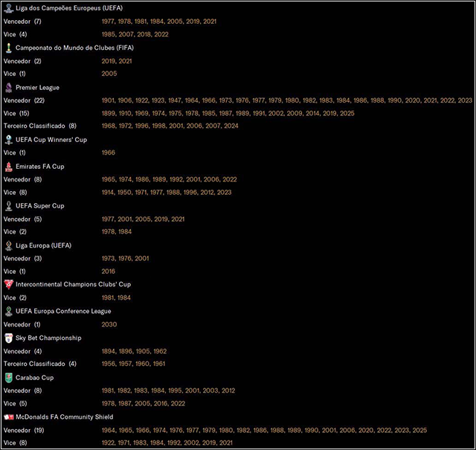Viewport: 476px width, 450px height.
Task: Click the FIFA Club World Cup trophy icon
Action: coord(8,48)
